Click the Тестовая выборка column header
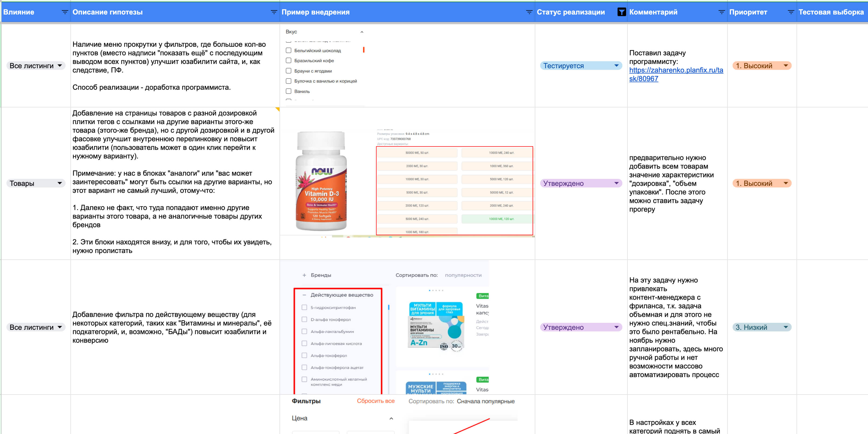The height and width of the screenshot is (434, 868). tap(831, 12)
